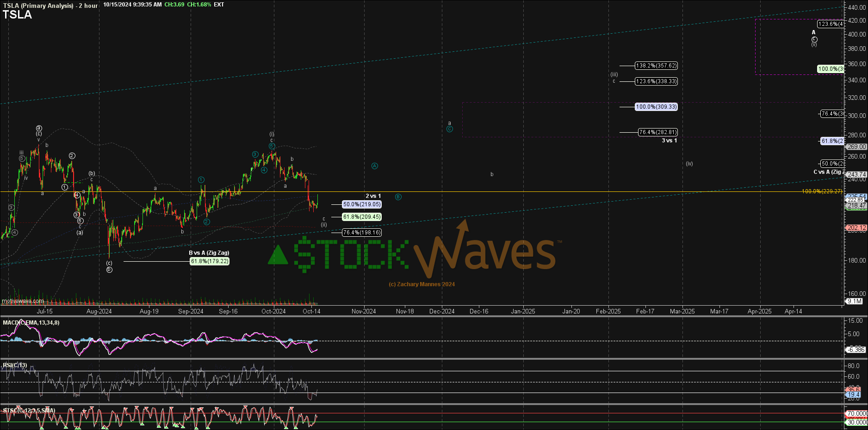Click the 61.8%(209.45) retracement label

tap(362, 217)
